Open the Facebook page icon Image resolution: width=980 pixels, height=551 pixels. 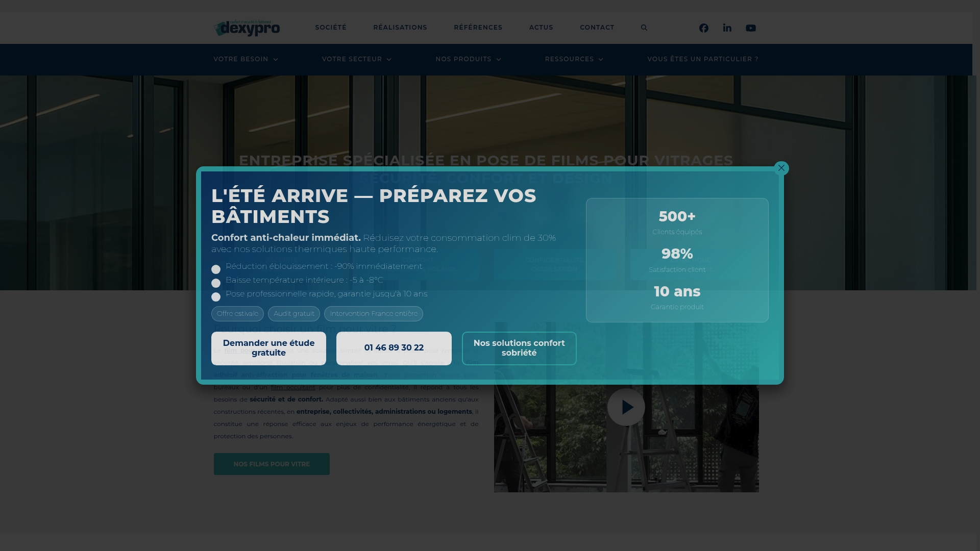(x=703, y=28)
